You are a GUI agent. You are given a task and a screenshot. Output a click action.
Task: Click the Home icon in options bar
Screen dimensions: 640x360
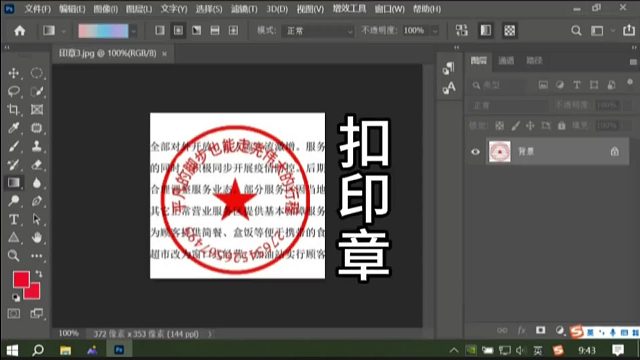tap(20, 31)
